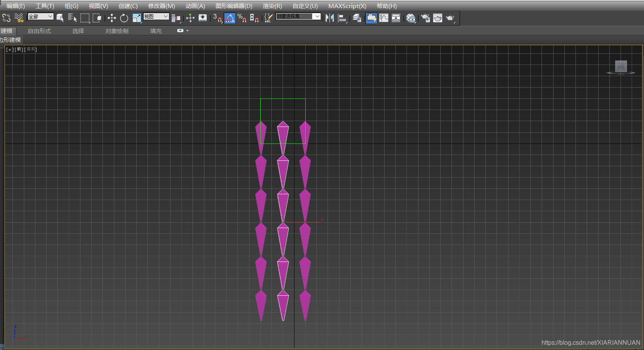Select the Bind to Space Warp icon
This screenshot has width=644, height=350.
(x=18, y=18)
